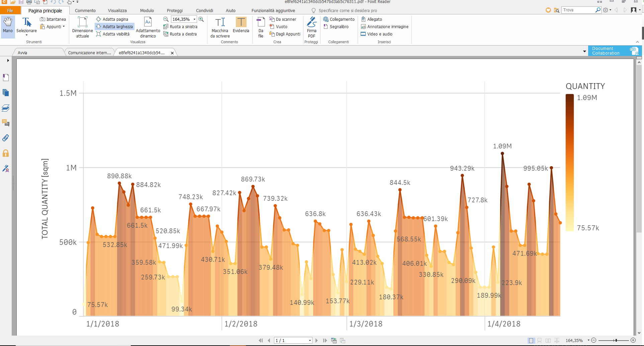Enable Adattamento dinamico reflow view
Viewport: 644px width, 346px height.
tap(148, 27)
